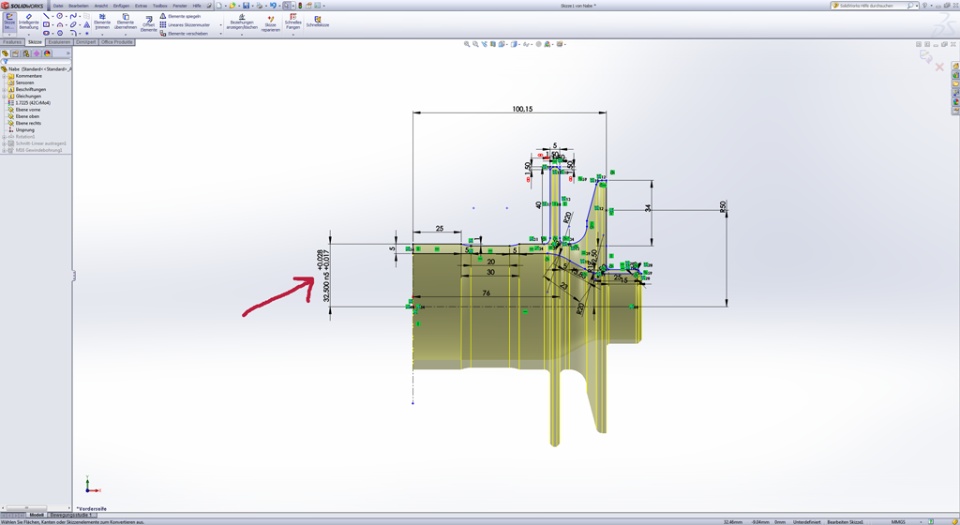Click the confirm sketch corner icon
Image resolution: width=960 pixels, height=525 pixels.
point(925,57)
